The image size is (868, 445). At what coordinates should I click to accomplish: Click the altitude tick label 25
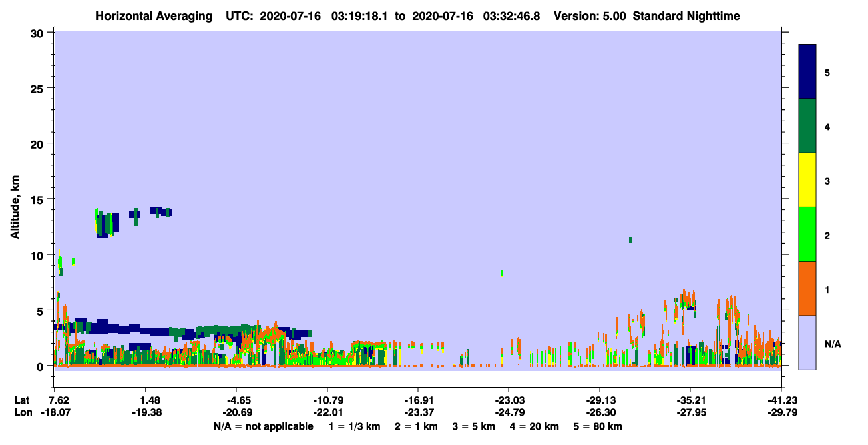pyautogui.click(x=39, y=88)
